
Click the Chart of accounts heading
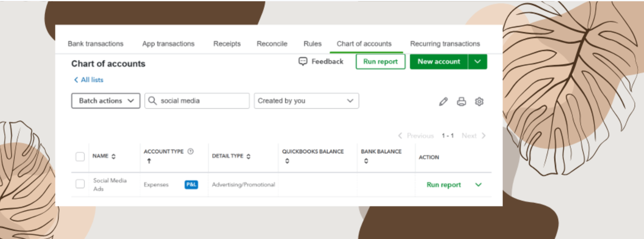(108, 63)
